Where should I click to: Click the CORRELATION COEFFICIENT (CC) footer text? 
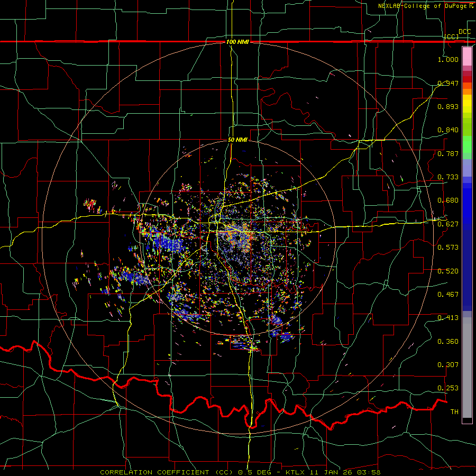(167, 472)
